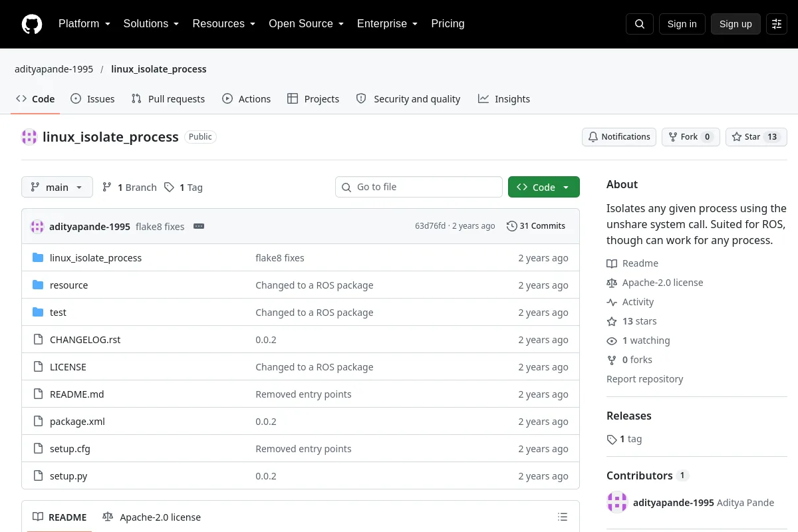798x532 pixels.
Task: Switch to the Security and quality tab
Action: pos(408,99)
